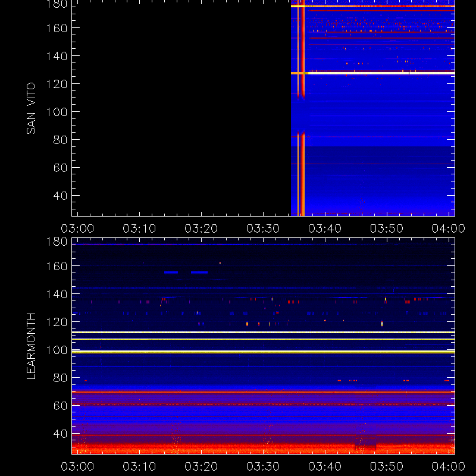Click 03:00 time label under San Vito plot

coord(77,228)
